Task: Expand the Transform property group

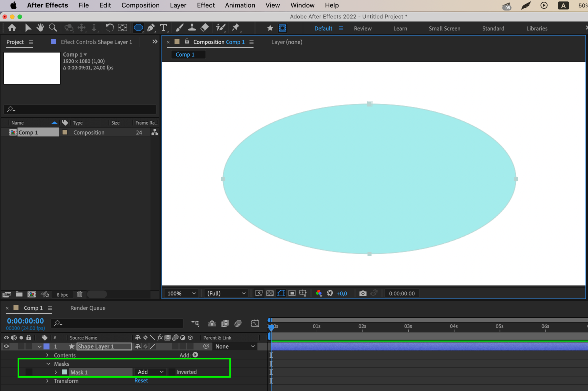Action: coord(48,381)
